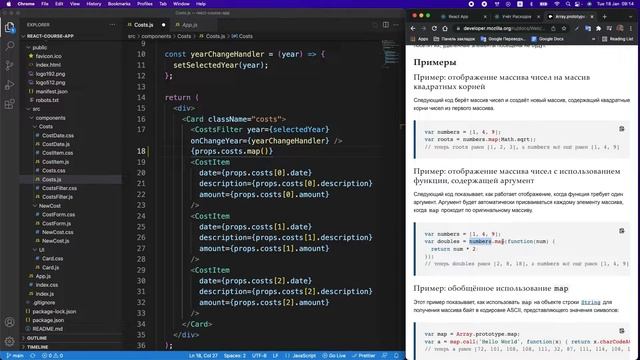
Task: Switch to the Costs.js editor tab
Action: [144, 25]
